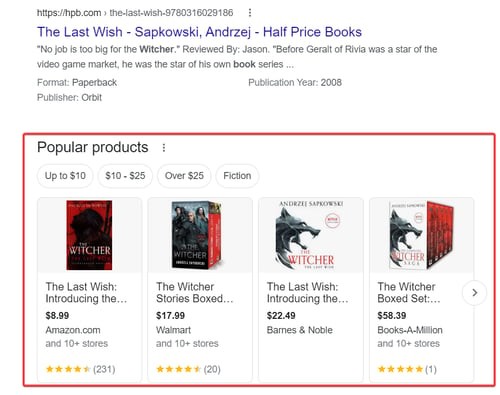Choose the Fiction filter chip
Viewport: 500px width, 395px height.
[237, 176]
